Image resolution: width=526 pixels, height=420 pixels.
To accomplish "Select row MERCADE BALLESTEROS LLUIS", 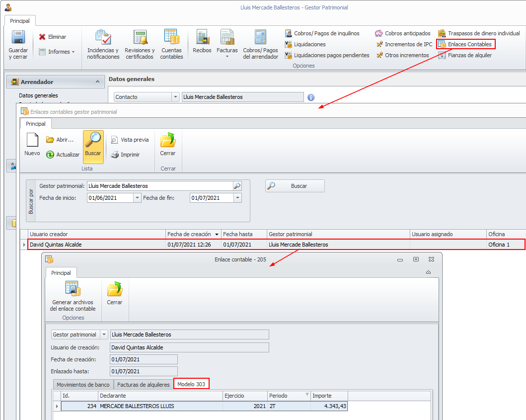I will (x=204, y=406).
